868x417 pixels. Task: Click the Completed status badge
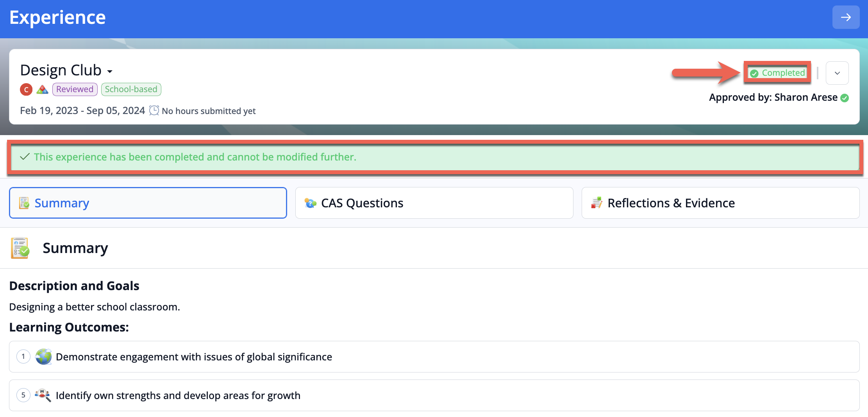pos(778,73)
